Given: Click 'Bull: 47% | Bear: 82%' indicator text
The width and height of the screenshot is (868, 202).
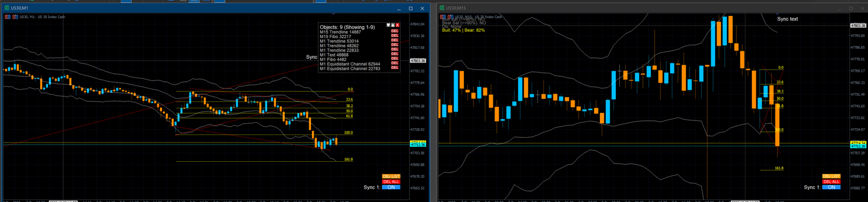Looking at the screenshot, I should click(x=463, y=30).
